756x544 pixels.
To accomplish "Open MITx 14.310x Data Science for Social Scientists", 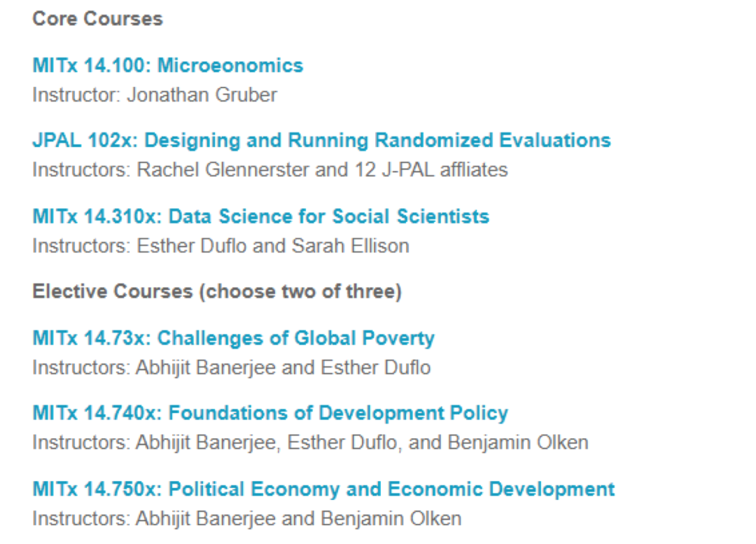I will [x=260, y=216].
